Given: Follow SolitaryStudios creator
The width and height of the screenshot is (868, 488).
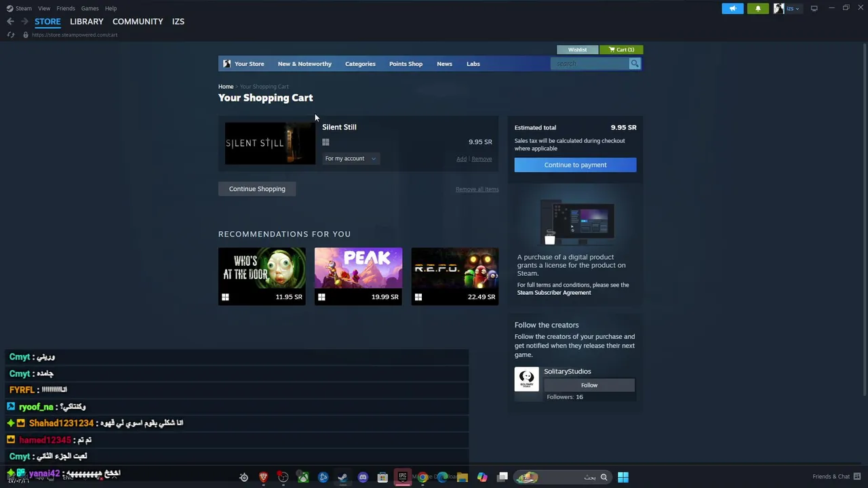Looking at the screenshot, I should (x=589, y=385).
